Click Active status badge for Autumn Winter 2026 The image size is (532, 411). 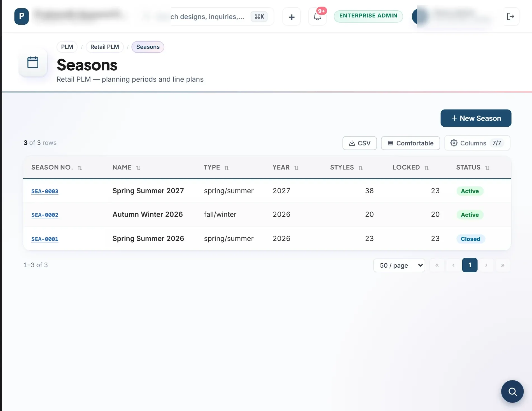[x=470, y=215]
